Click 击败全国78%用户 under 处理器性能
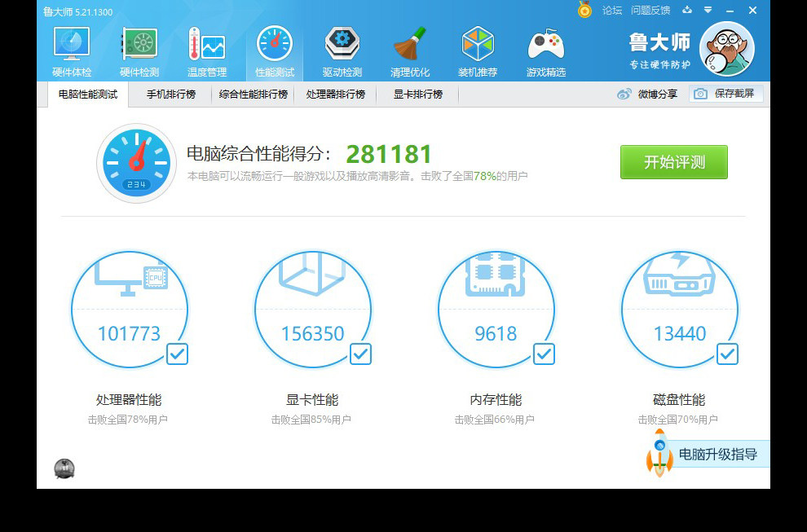The height and width of the screenshot is (532, 807). 128,420
